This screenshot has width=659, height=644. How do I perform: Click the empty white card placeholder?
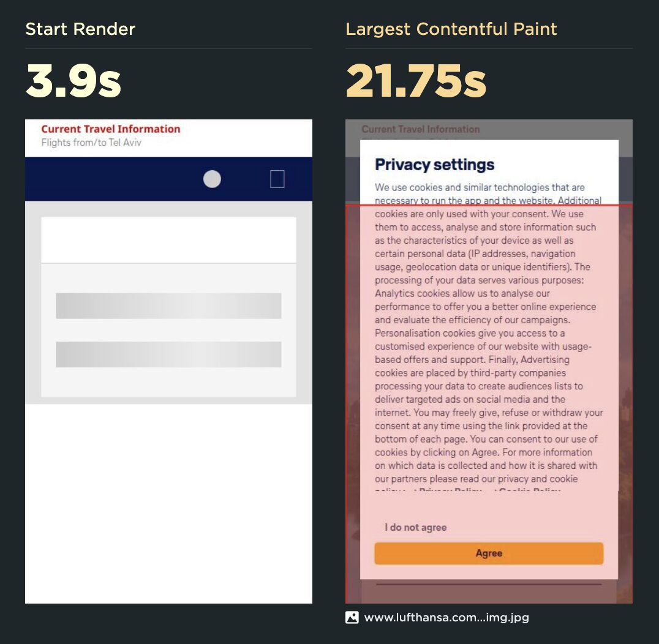click(x=168, y=240)
